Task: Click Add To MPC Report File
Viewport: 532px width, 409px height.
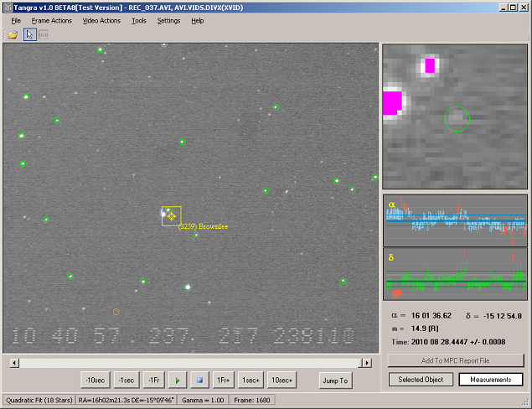Action: point(456,360)
